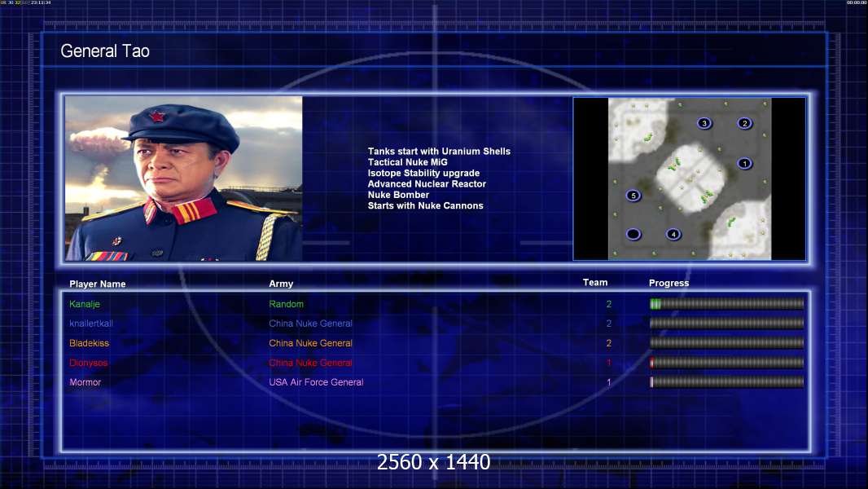Image resolution: width=868 pixels, height=489 pixels.
Task: Click start position marker 5 on minimap
Action: point(633,196)
